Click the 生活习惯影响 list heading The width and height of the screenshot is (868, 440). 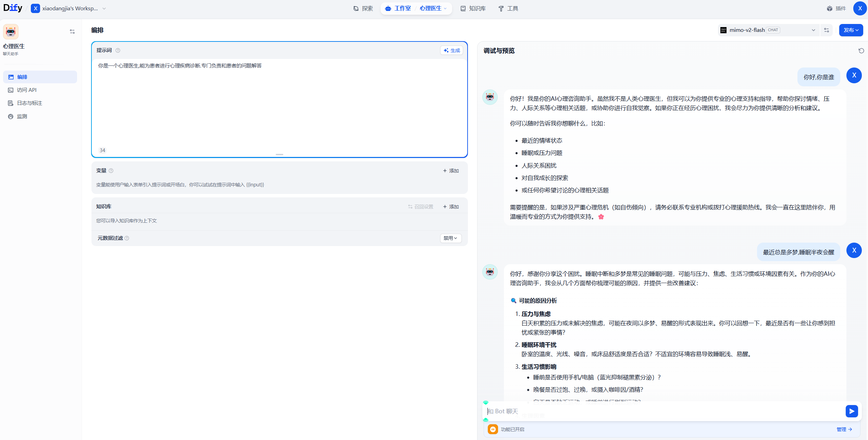point(539,367)
